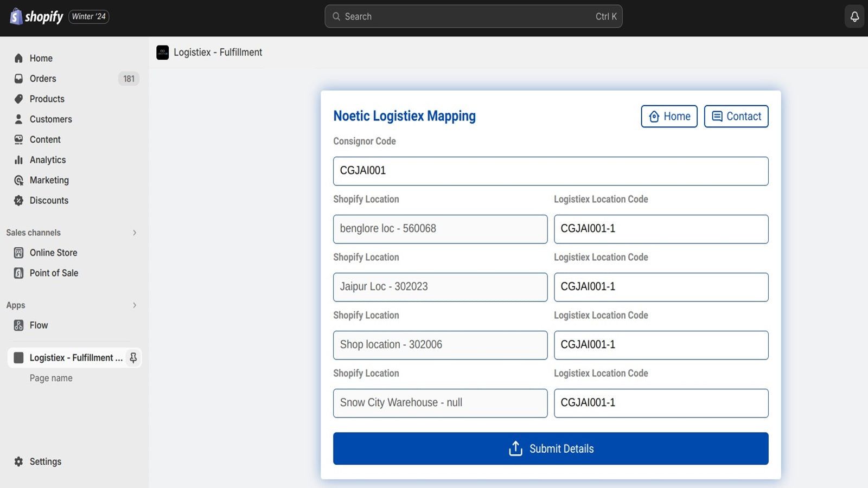Open Discounts section
The image size is (868, 488).
(75, 201)
